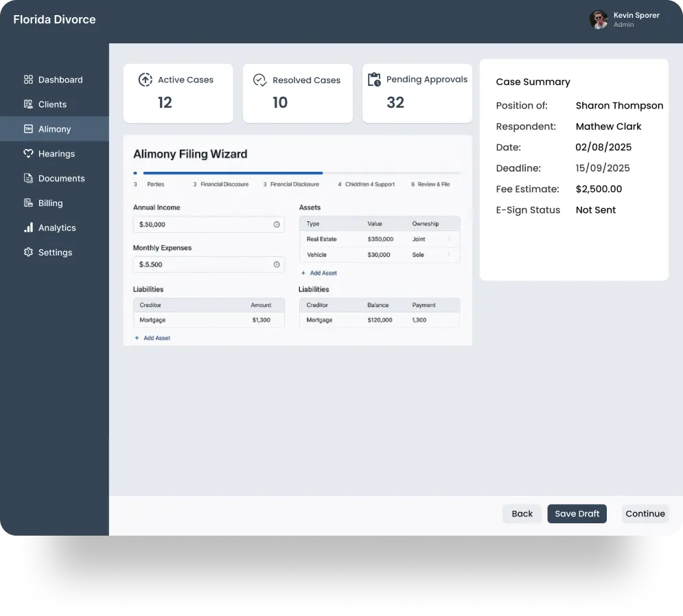This screenshot has height=616, width=683.
Task: Expand the Real Estate asset row chevron
Action: pyautogui.click(x=449, y=239)
